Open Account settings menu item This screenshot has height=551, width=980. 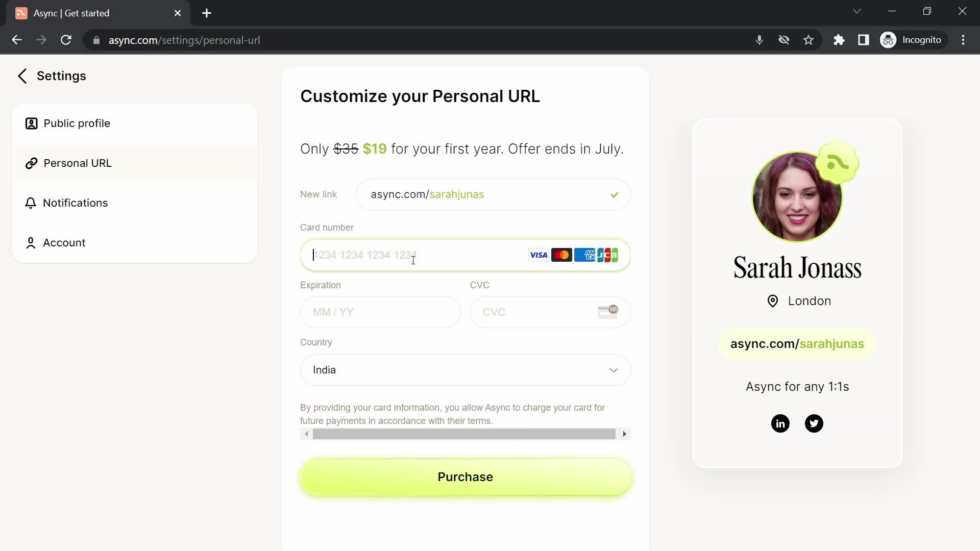tap(64, 243)
